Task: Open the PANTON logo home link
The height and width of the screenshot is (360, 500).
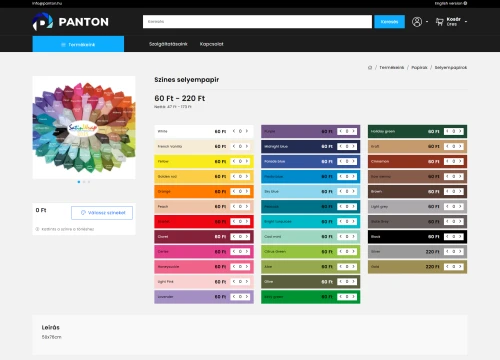Action: 71,22
